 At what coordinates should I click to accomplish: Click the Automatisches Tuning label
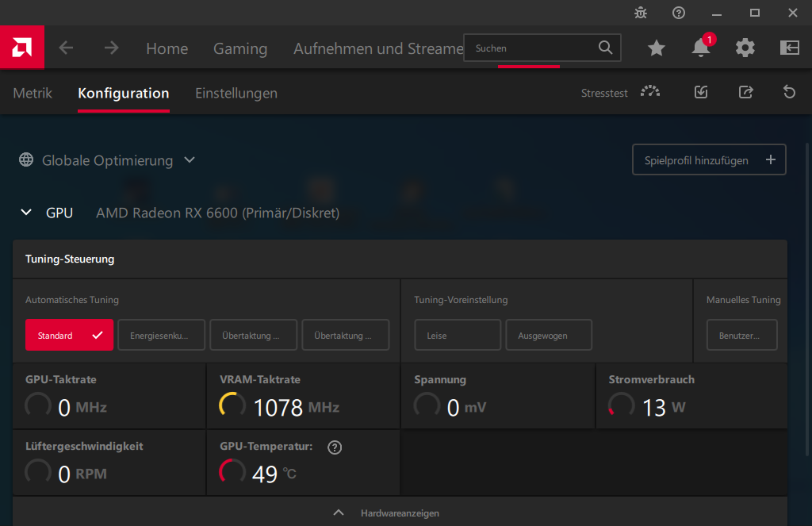pyautogui.click(x=72, y=300)
